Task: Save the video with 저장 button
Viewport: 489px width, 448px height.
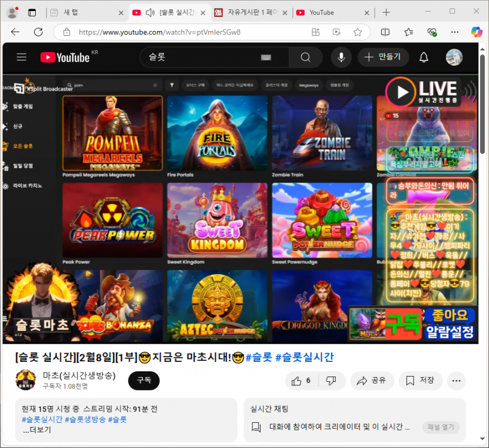Action: click(x=420, y=380)
